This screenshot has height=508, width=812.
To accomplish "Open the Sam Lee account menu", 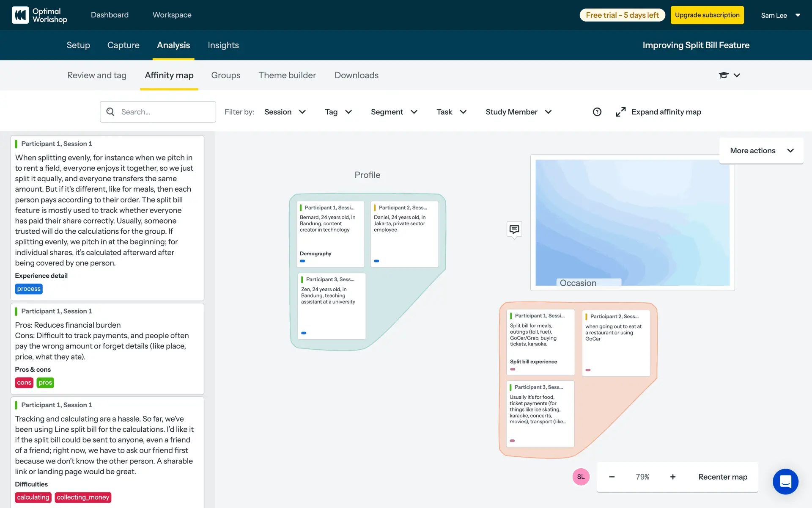I will [x=780, y=15].
